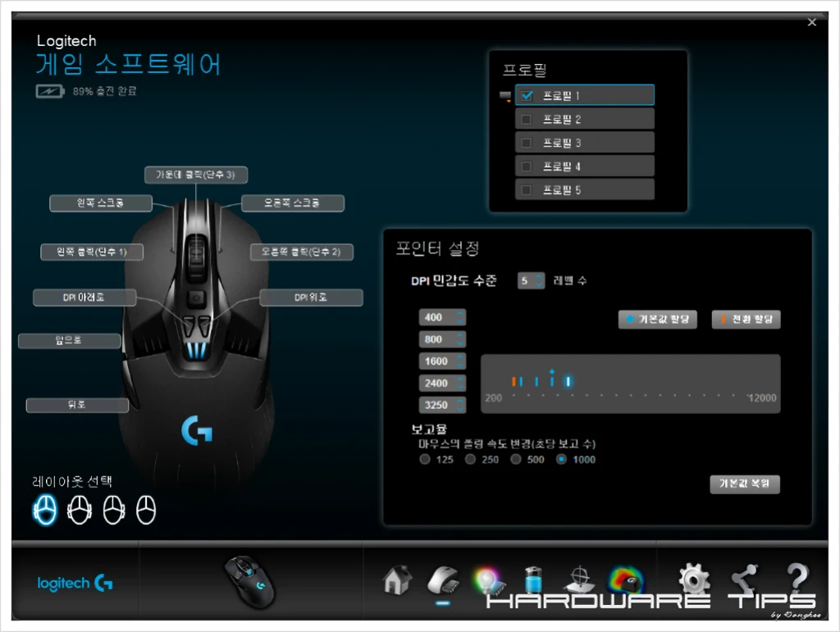Image resolution: width=840 pixels, height=632 pixels.
Task: Select the 프로필 2 row
Action: tap(584, 119)
